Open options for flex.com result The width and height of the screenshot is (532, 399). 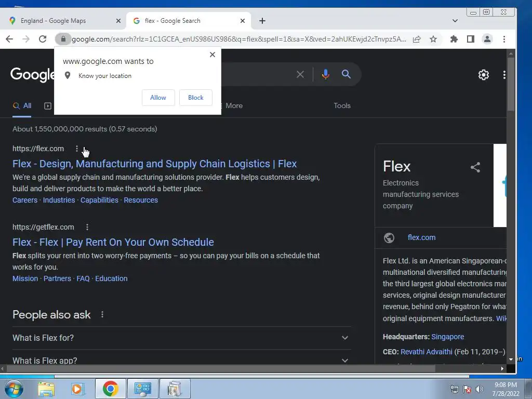click(x=77, y=149)
